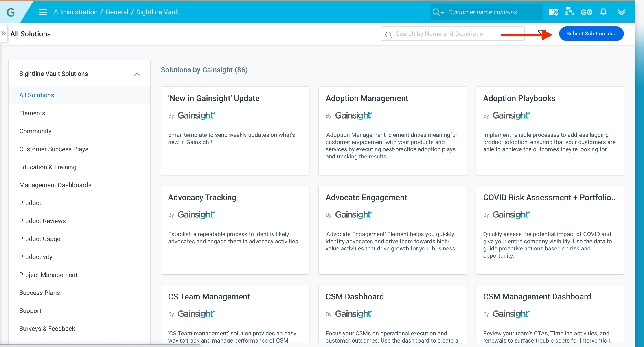Collapse Sightline Vault Solutions section
This screenshot has width=644, height=347.
pos(137,74)
